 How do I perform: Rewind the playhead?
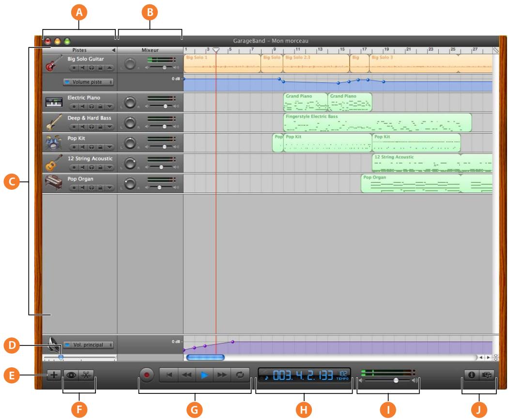[186, 375]
